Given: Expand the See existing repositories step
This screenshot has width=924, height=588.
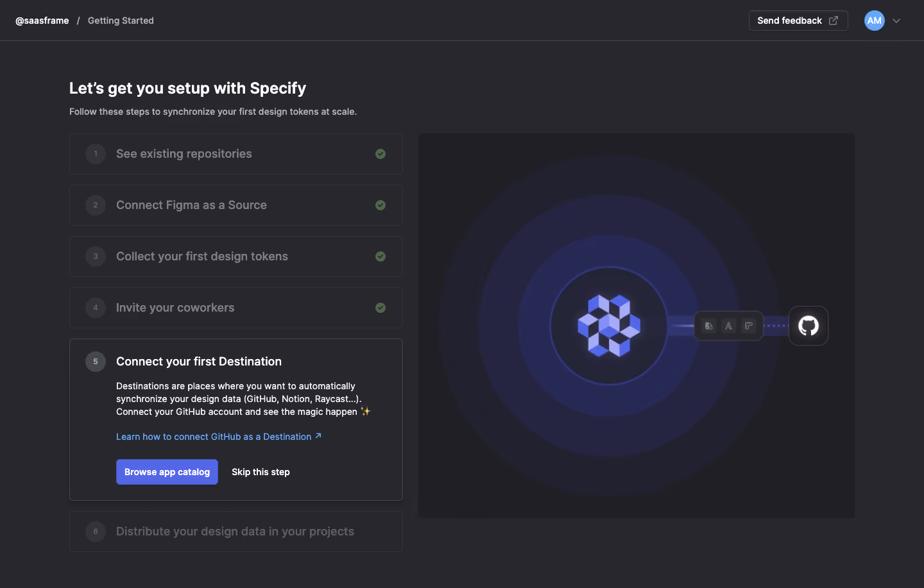Looking at the screenshot, I should (236, 154).
